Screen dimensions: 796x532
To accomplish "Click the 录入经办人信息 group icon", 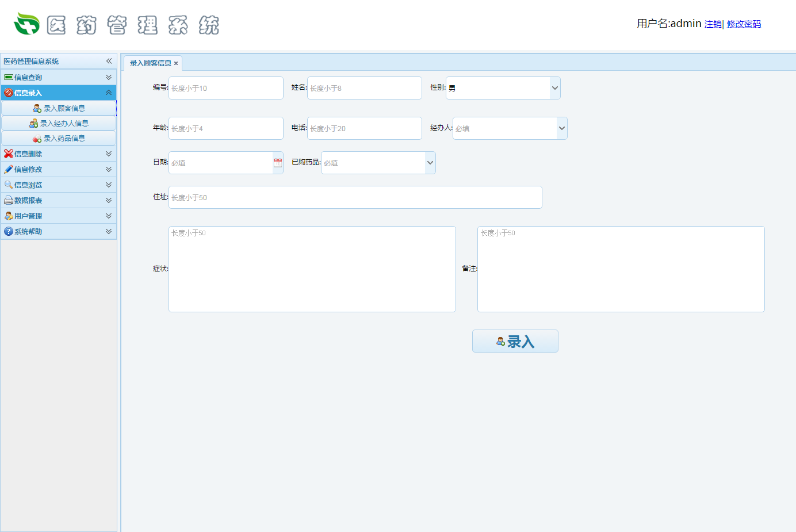I will (x=33, y=123).
